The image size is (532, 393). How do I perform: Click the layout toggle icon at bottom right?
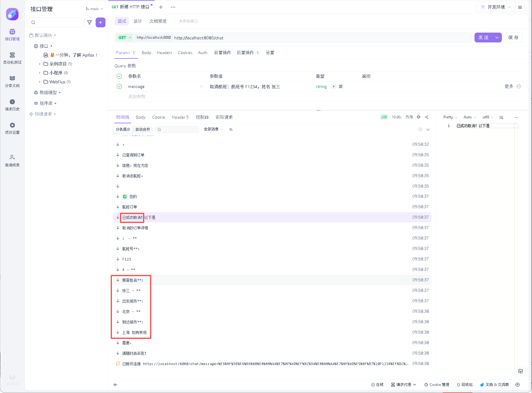521,371
